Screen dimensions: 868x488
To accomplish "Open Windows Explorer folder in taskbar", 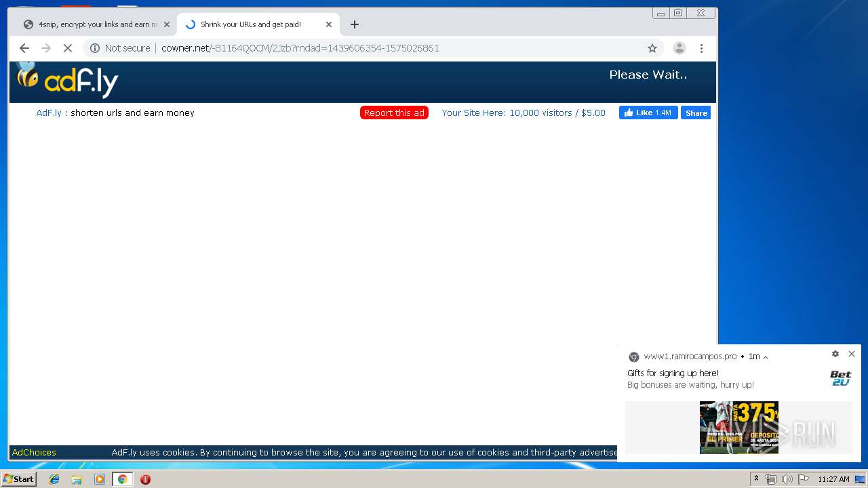I will pos(77,479).
